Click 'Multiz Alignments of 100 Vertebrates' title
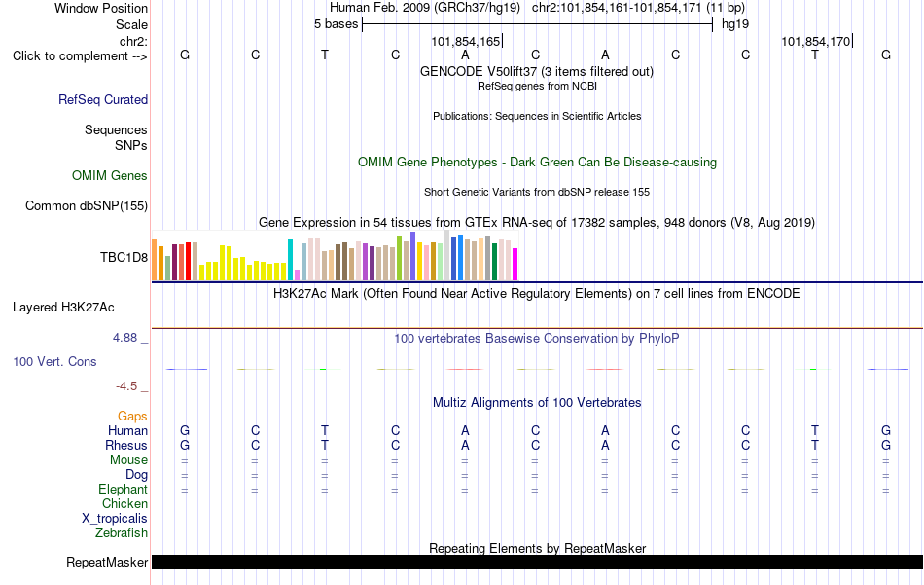This screenshot has width=924, height=585. pos(537,403)
